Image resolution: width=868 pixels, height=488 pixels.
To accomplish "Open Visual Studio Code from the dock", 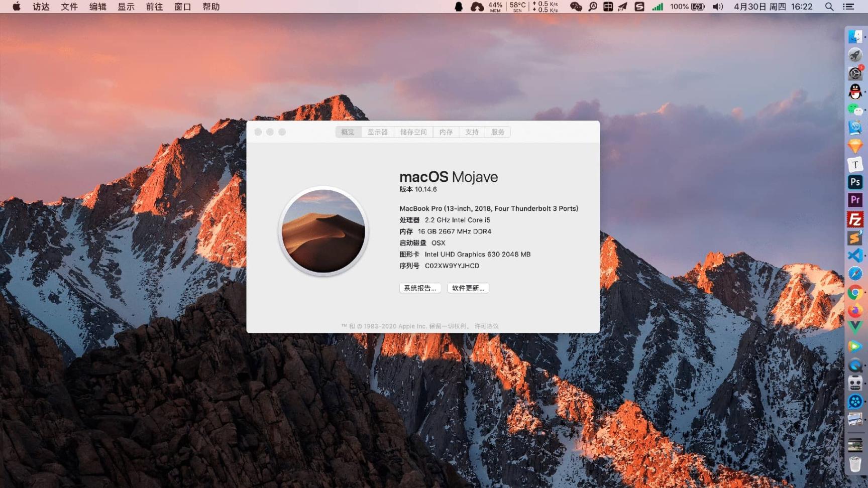I will point(855,256).
